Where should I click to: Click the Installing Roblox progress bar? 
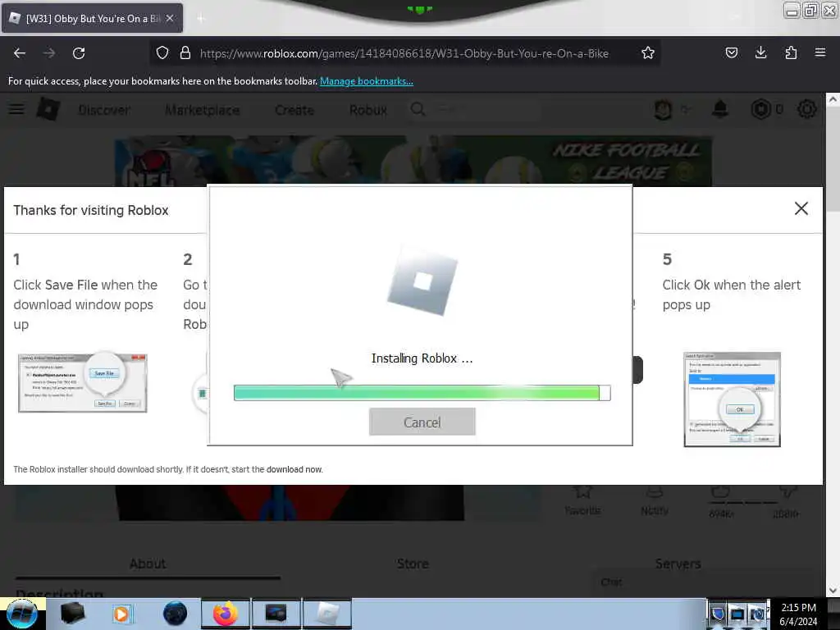pos(422,393)
